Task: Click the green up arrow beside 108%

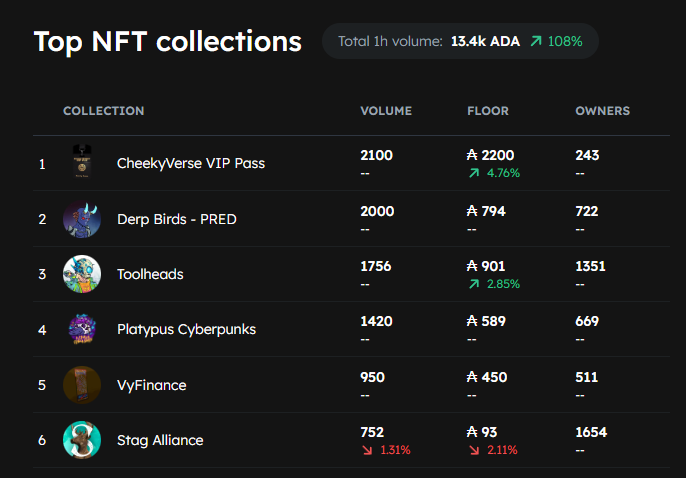Action: click(x=536, y=41)
